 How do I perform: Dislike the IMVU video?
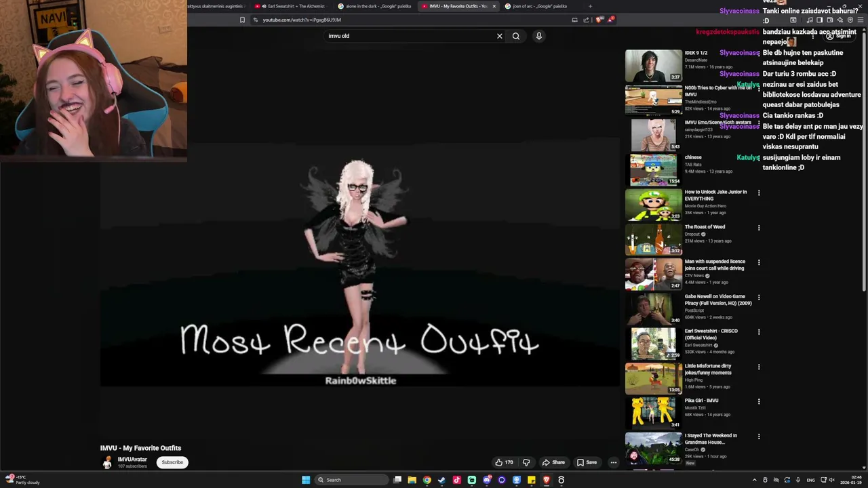pos(526,462)
